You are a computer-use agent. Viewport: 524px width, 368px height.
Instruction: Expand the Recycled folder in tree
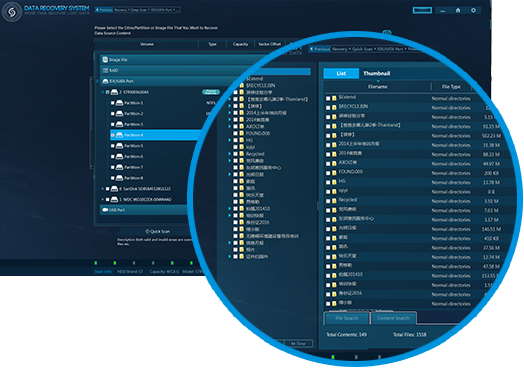coord(230,154)
